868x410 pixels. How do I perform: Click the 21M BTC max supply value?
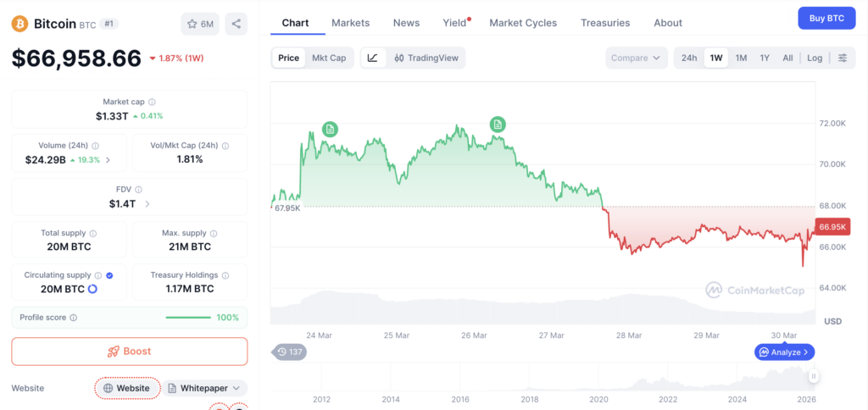(190, 247)
